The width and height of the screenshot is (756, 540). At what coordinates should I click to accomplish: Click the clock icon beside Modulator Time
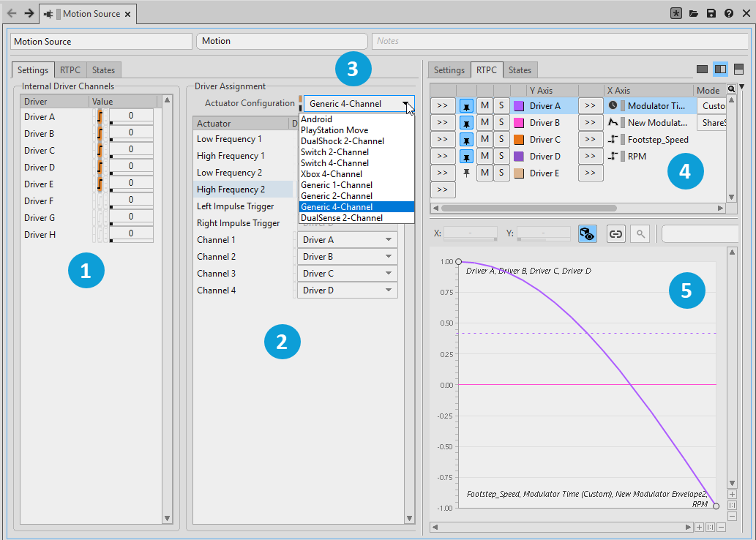click(x=613, y=106)
